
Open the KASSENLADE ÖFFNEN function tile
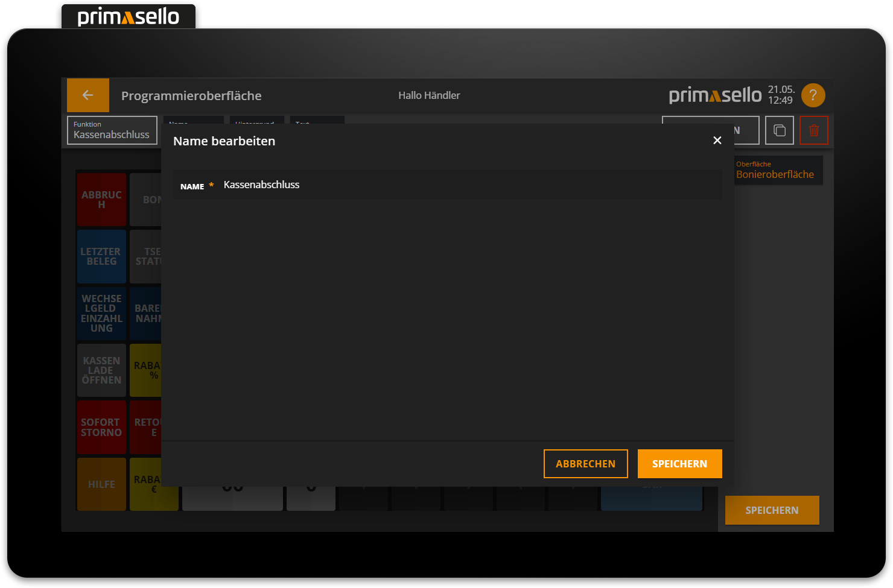[101, 370]
